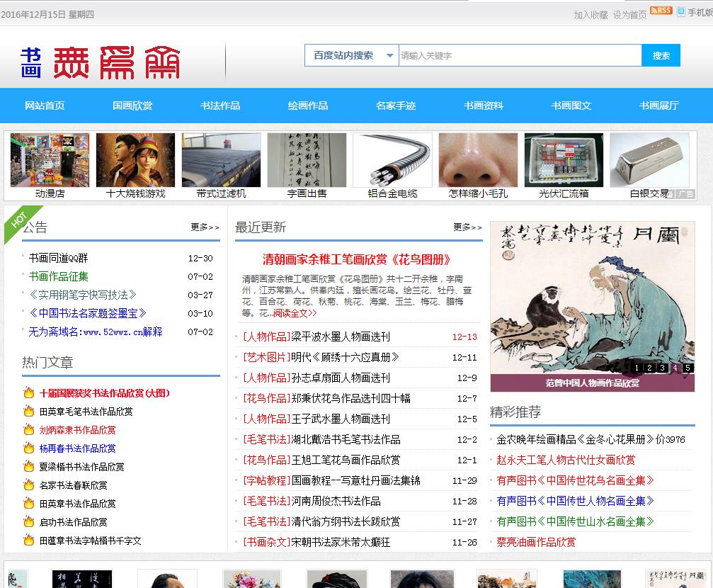The image size is (713, 588).
Task: Open 名家手迹 navigation item
Action: pos(396,106)
